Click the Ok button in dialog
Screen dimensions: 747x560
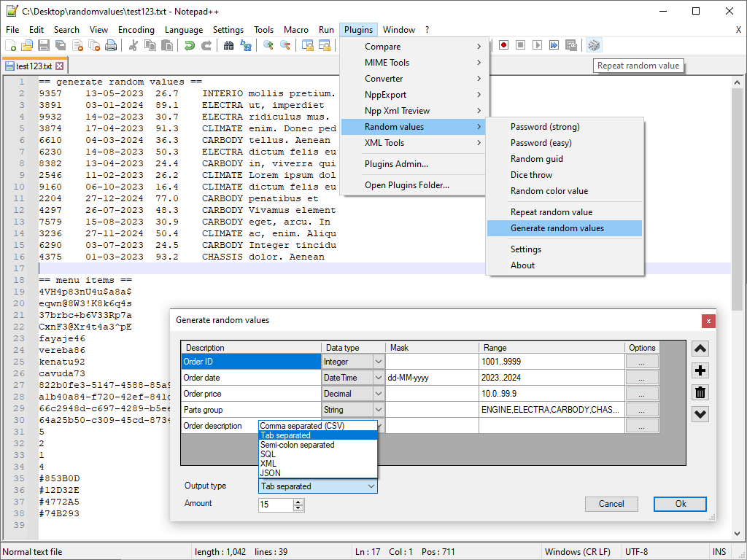click(x=680, y=504)
